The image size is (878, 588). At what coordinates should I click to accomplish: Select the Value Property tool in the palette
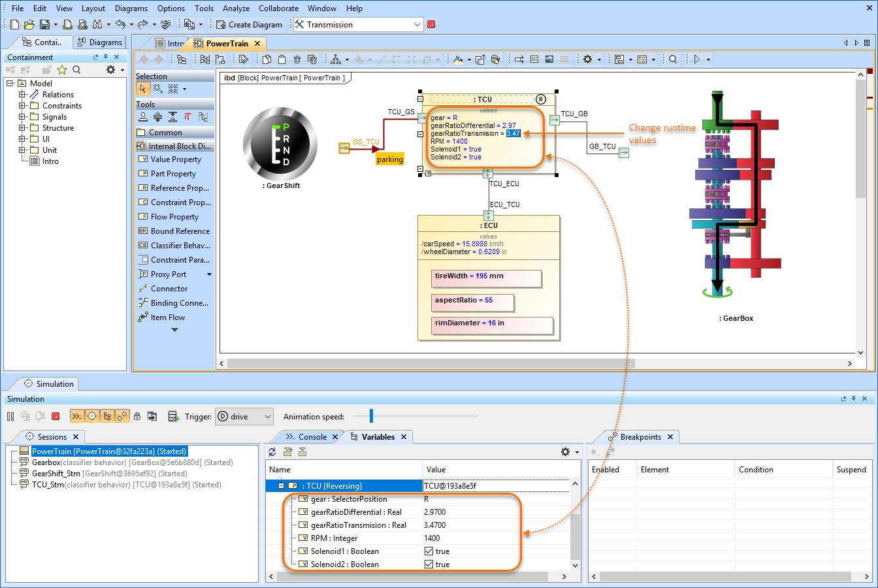pos(175,159)
